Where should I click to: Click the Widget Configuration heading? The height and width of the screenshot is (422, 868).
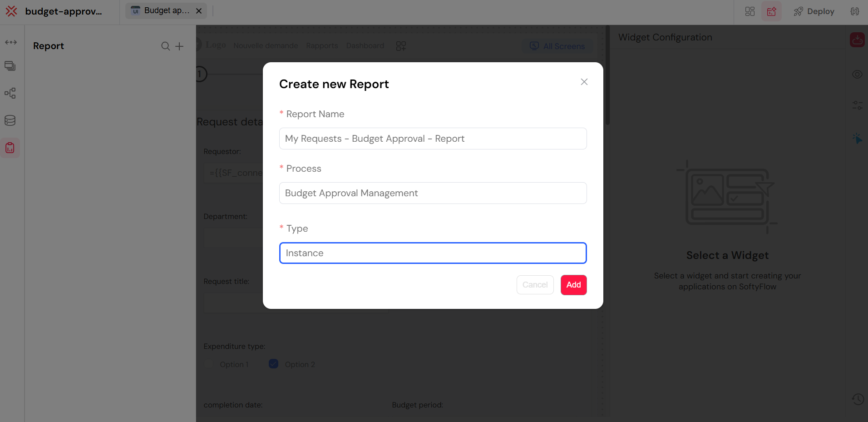(x=665, y=37)
